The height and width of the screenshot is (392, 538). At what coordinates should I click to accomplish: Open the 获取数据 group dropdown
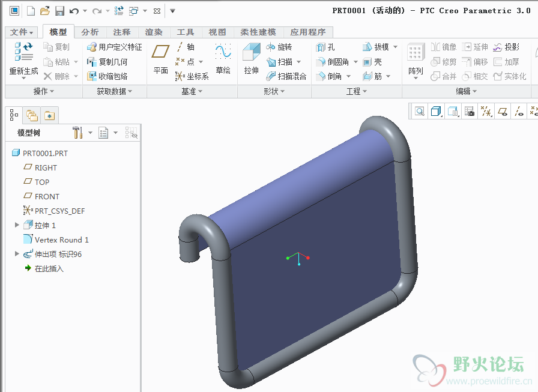tap(114, 91)
